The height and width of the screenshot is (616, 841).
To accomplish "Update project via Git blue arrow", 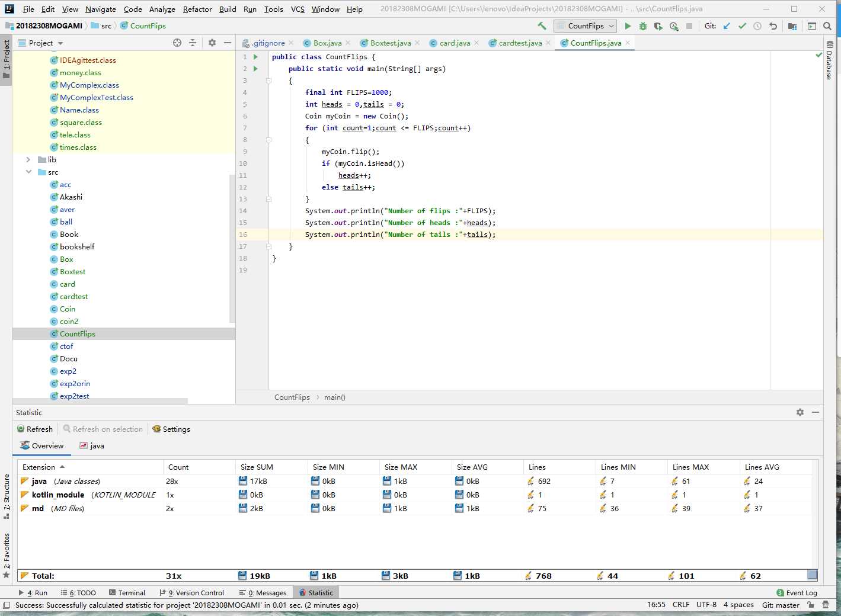I will [727, 26].
